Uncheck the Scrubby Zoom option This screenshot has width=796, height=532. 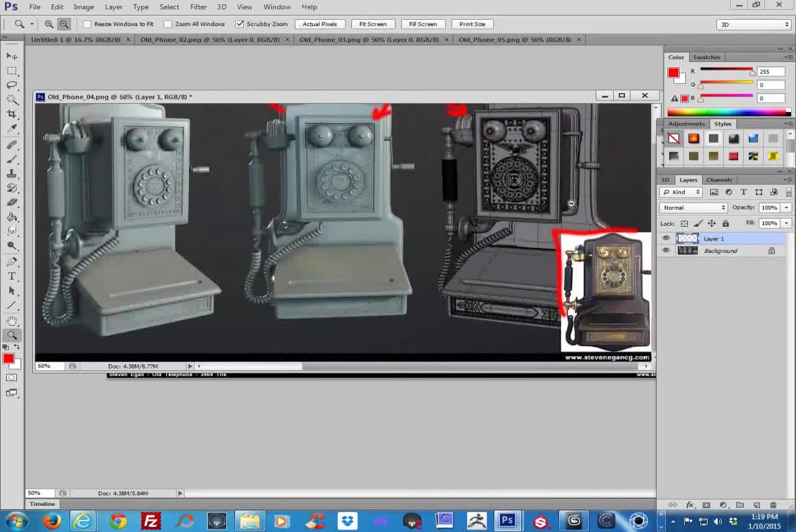coord(239,24)
